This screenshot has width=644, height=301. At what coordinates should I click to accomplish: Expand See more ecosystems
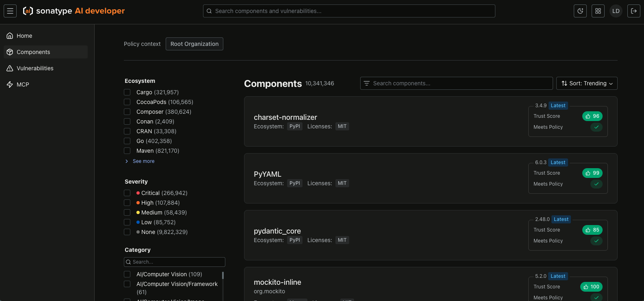[140, 161]
